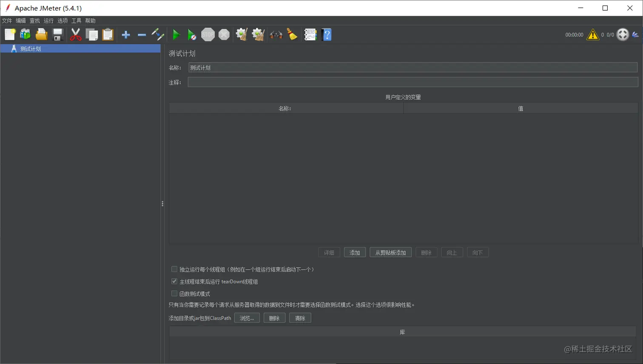
Task: Click the Clear All double-gear broom icon
Action: [x=258, y=34]
